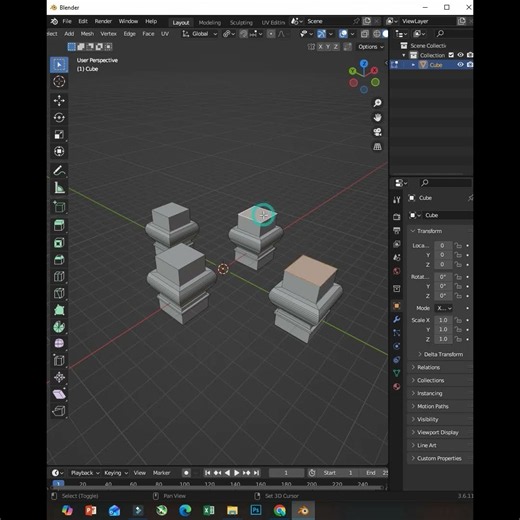Choose the Smooth vertices tool

[x=59, y=344]
